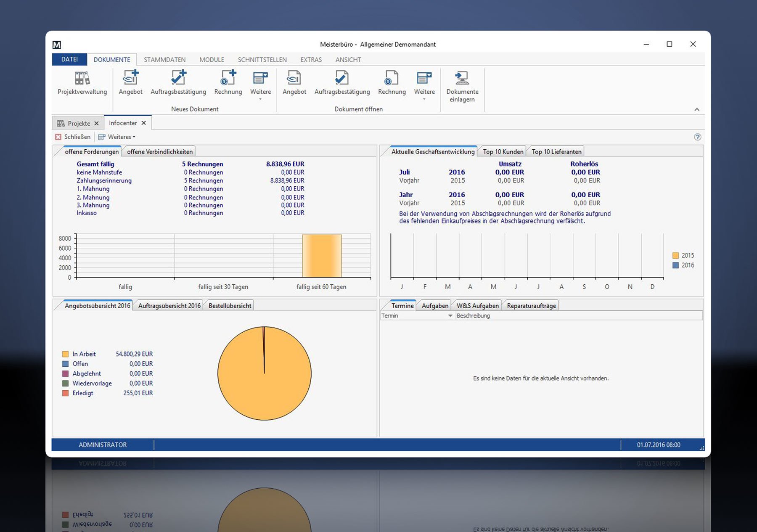The width and height of the screenshot is (757, 532).
Task: Show the Top 10 Kunden tab
Action: (503, 152)
